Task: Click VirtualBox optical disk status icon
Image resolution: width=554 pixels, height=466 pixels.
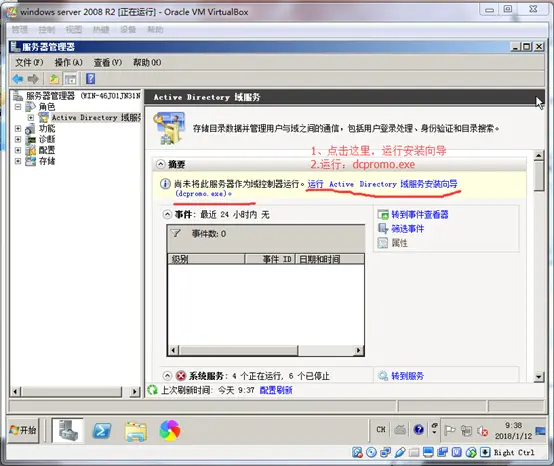Action: pyautogui.click(x=371, y=452)
